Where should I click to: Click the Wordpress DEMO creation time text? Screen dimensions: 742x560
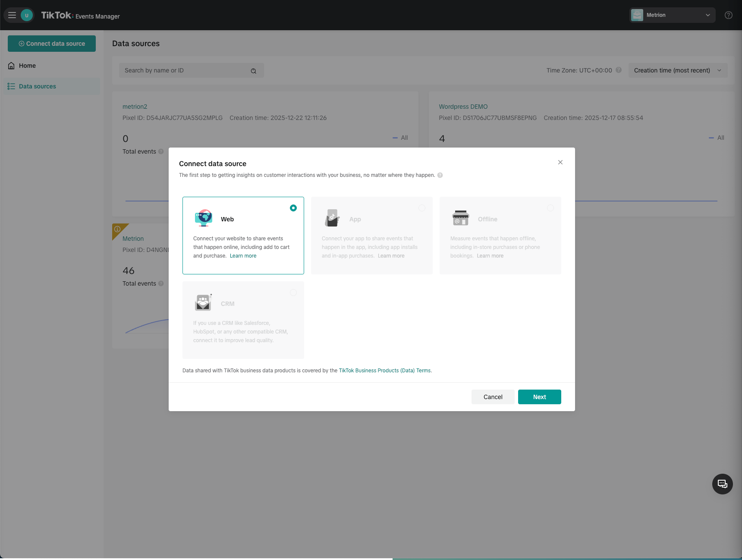[594, 118]
